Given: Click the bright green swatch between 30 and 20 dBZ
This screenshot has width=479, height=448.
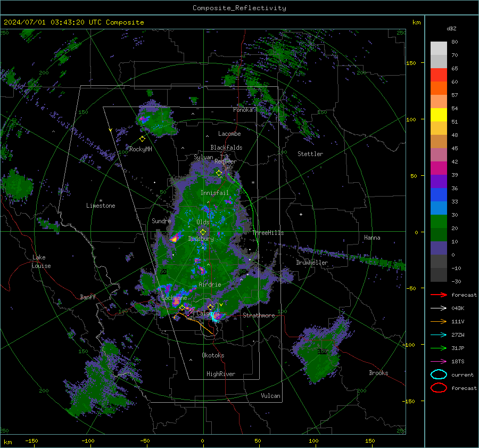Looking at the screenshot, I should (439, 222).
